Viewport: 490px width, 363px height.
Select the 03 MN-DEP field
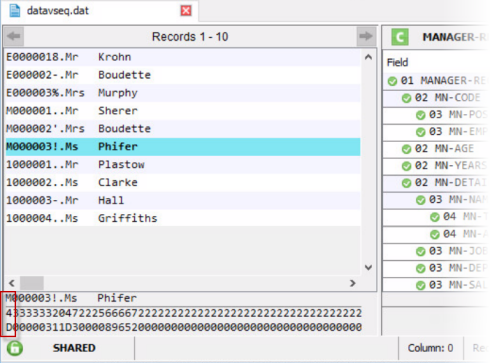coord(437,268)
